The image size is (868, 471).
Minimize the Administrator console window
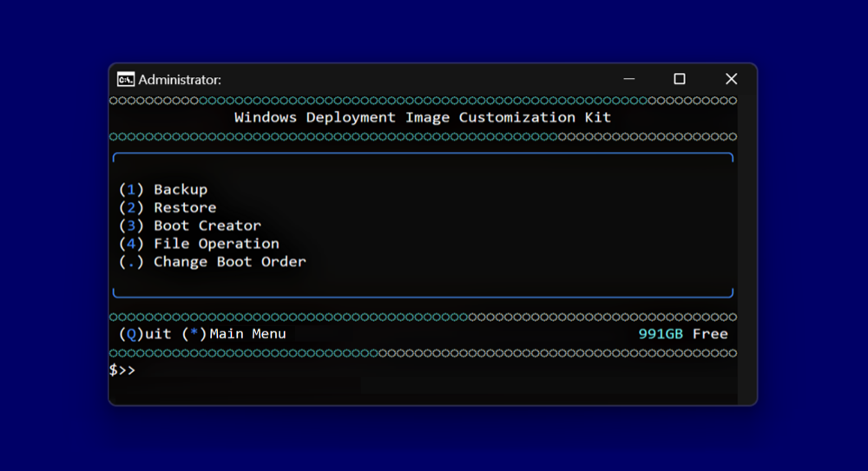pos(628,79)
